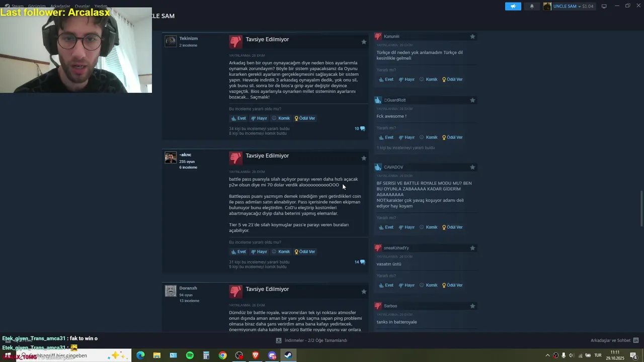Image resolution: width=644 pixels, height=362 pixels.
Task: Open Kanuniiii's profile name
Action: pyautogui.click(x=391, y=36)
